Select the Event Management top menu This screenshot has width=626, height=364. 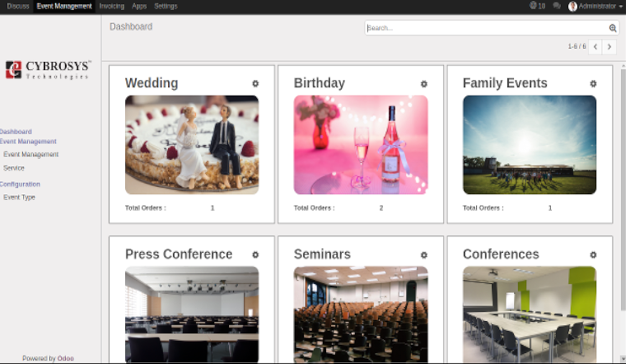tap(64, 6)
